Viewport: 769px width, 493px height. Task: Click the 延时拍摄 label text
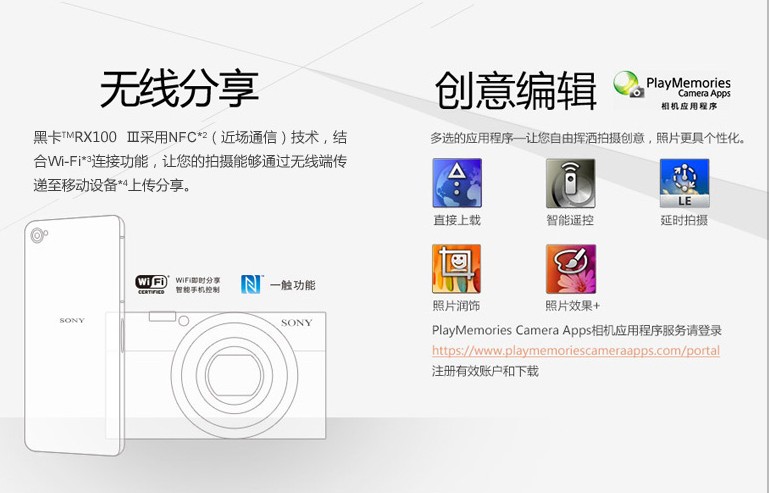coord(684,220)
